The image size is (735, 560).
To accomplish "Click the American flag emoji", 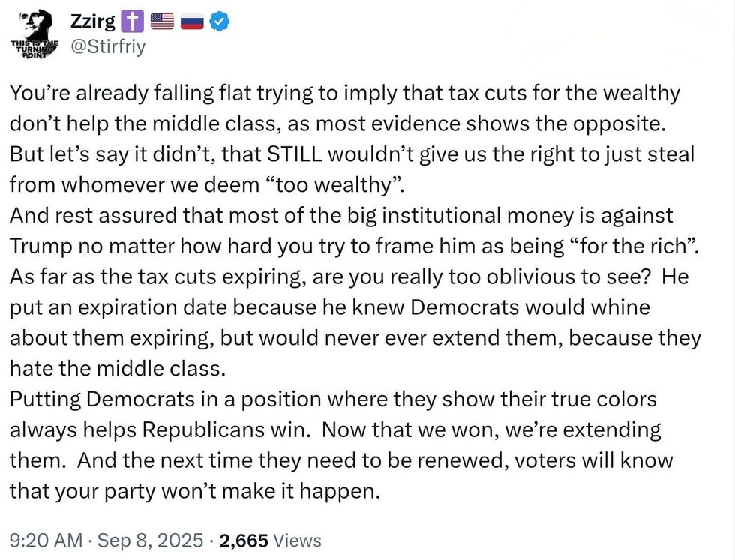I will [162, 22].
